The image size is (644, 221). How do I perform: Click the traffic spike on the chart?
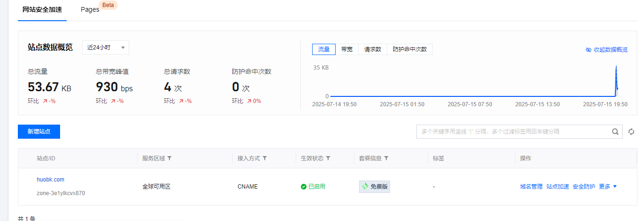616,80
